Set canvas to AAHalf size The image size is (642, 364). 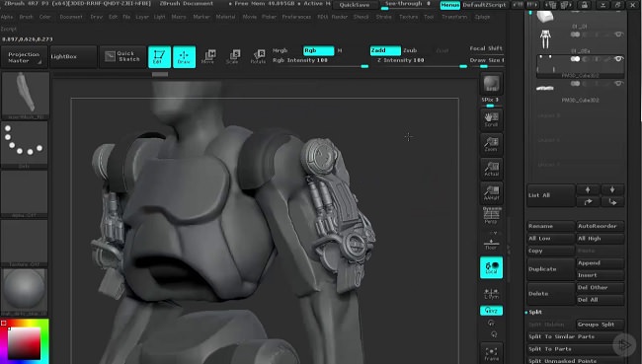click(x=491, y=192)
